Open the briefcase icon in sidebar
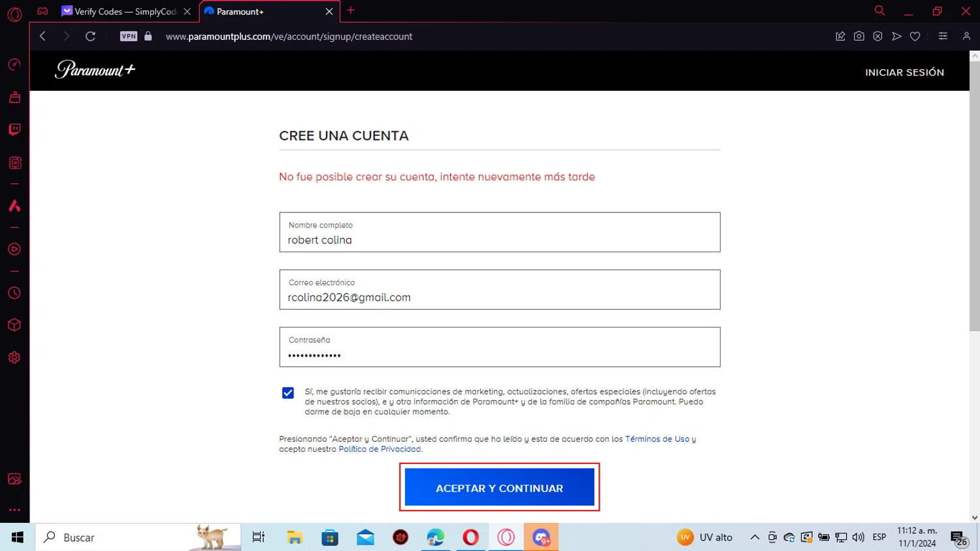 tap(14, 97)
